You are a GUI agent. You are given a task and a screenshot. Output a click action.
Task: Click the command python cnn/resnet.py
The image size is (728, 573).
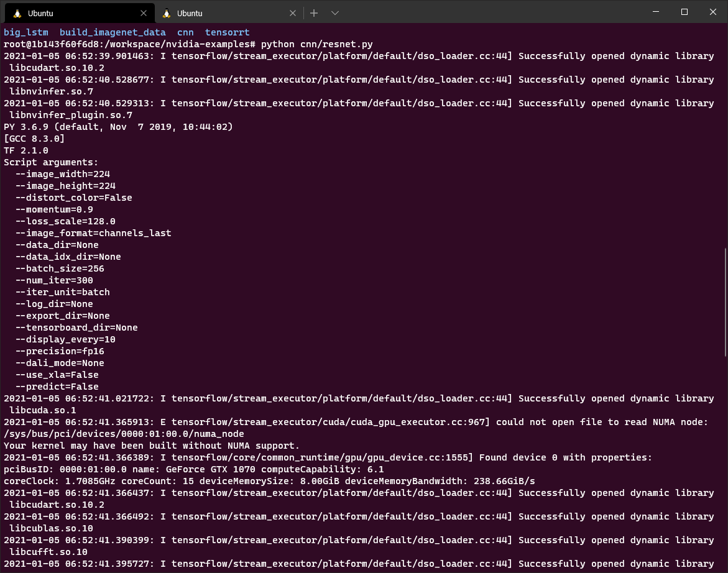316,44
